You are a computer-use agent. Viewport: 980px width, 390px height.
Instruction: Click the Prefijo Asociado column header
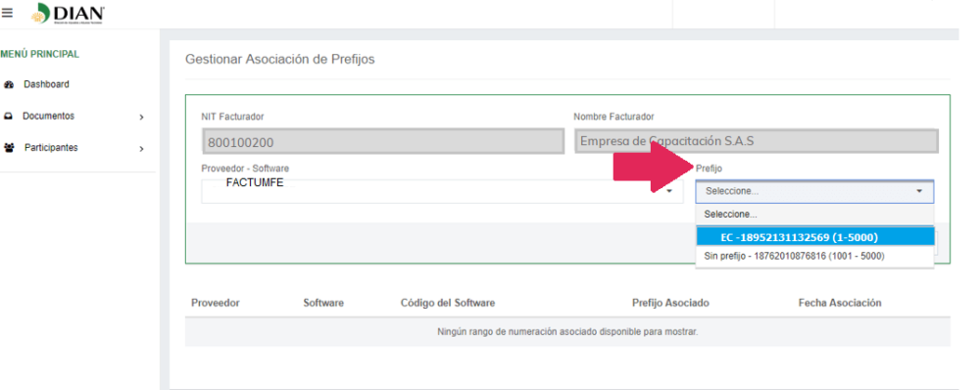[x=670, y=303]
